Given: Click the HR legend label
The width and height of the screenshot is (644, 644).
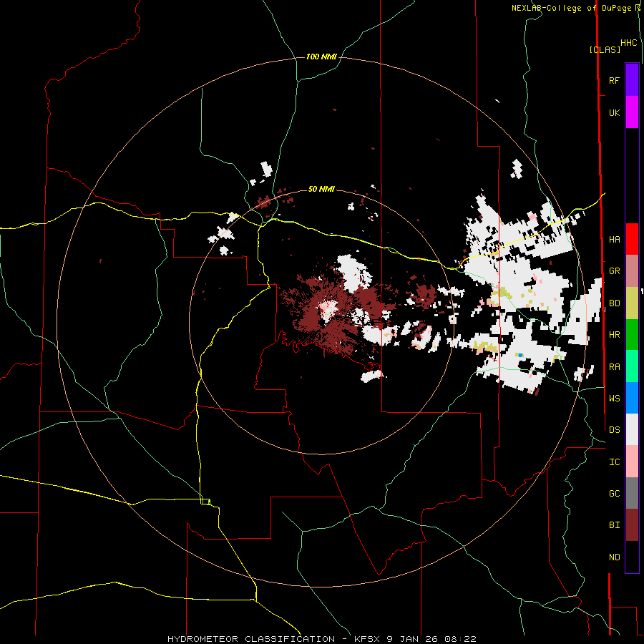Looking at the screenshot, I should (x=614, y=335).
